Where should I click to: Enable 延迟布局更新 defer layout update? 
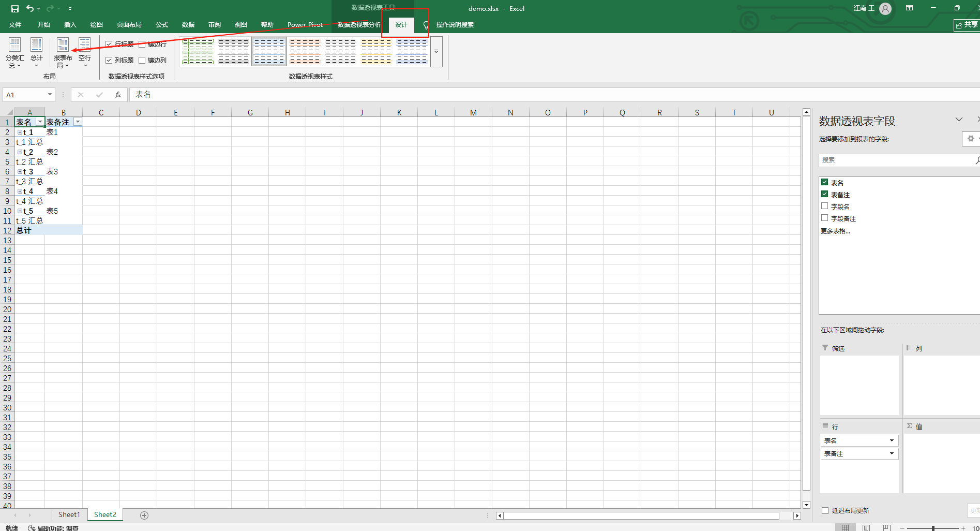[825, 510]
